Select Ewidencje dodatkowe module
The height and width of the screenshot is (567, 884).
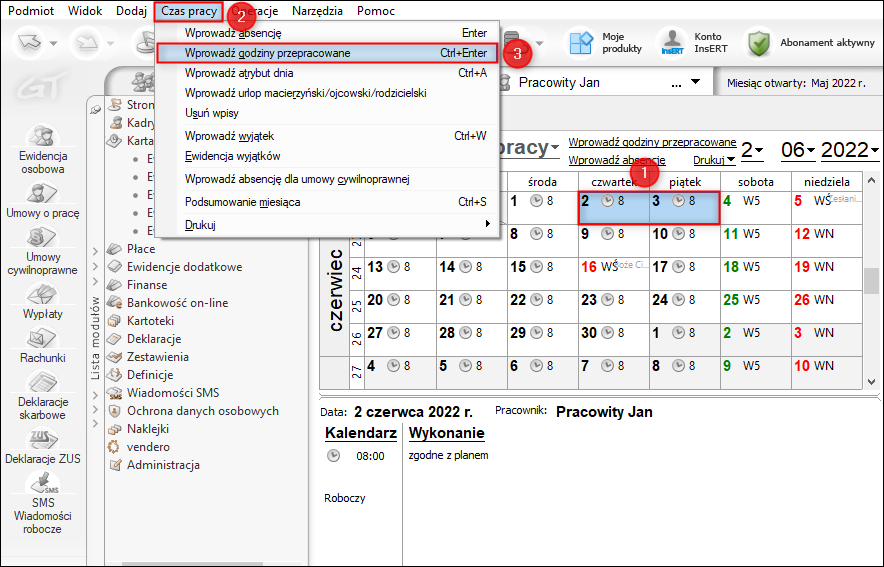(x=184, y=267)
